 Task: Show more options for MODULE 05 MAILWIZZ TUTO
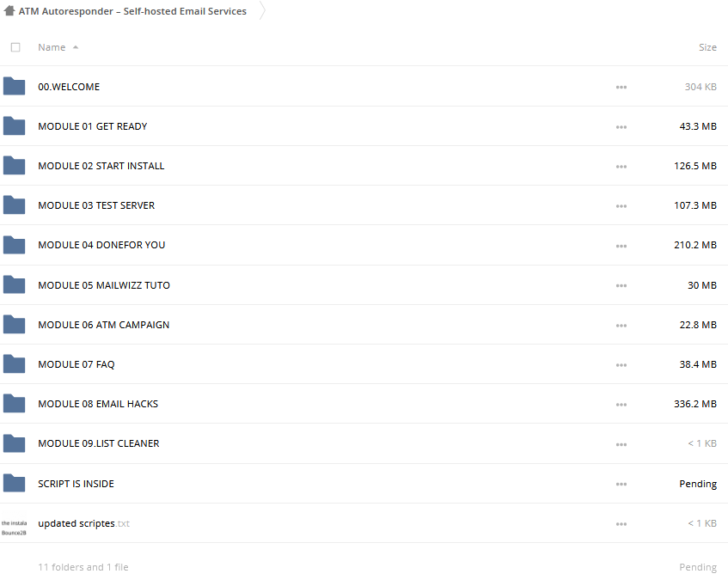pos(621,285)
